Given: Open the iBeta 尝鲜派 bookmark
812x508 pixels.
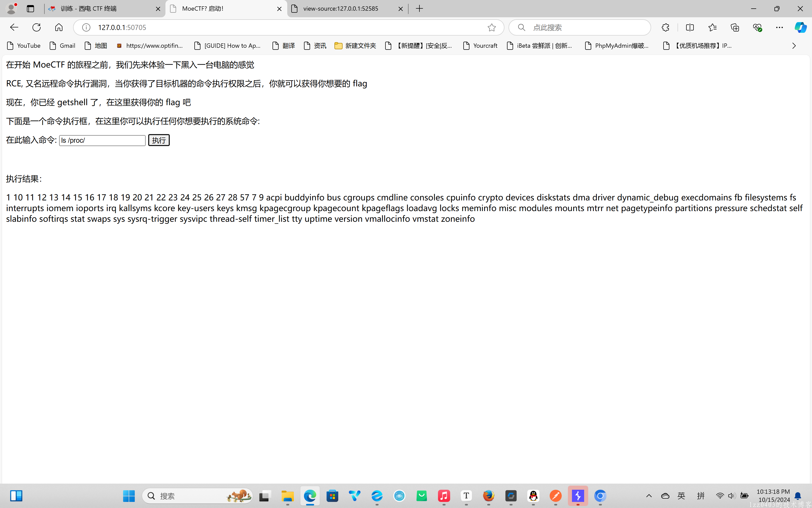Looking at the screenshot, I should [x=539, y=46].
